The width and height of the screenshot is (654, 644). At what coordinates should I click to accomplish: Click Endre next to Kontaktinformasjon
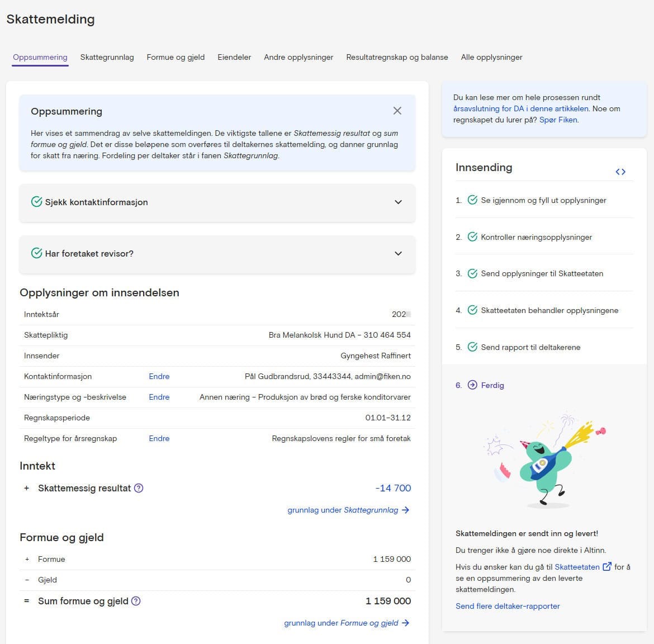(159, 376)
